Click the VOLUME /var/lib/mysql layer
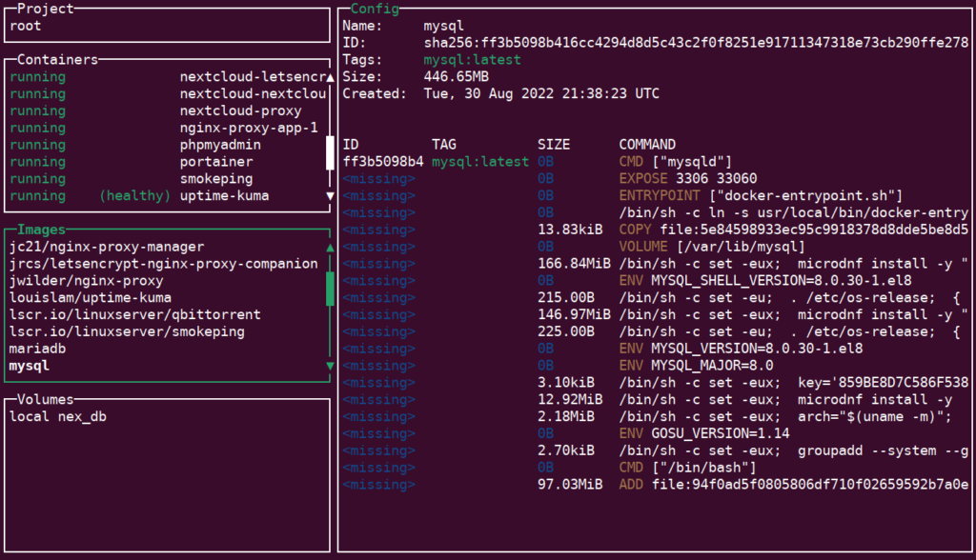This screenshot has height=560, width=976. [712, 247]
